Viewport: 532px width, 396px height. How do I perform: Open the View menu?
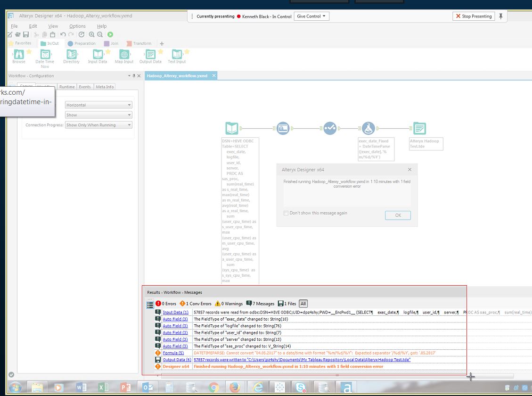[x=53, y=26]
